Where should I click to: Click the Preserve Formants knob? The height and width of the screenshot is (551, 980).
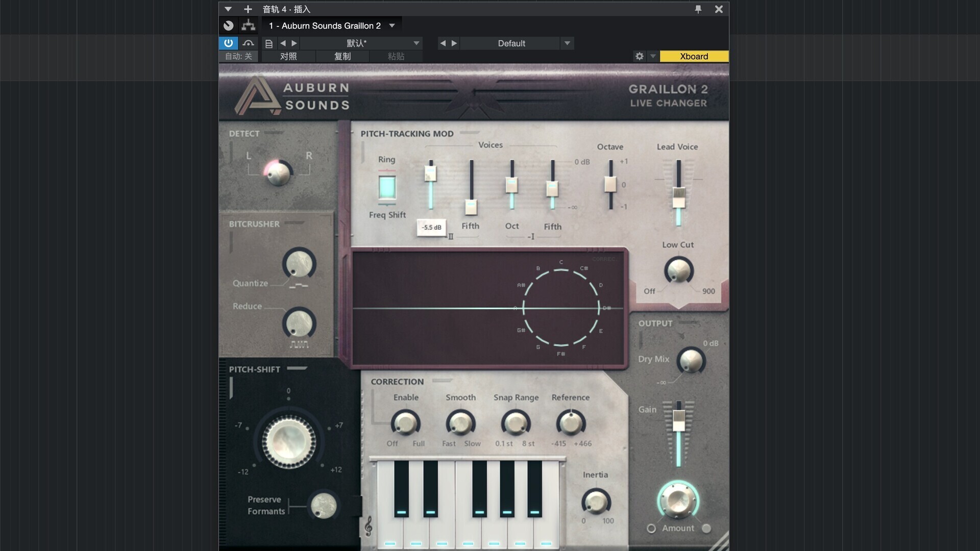pos(324,506)
